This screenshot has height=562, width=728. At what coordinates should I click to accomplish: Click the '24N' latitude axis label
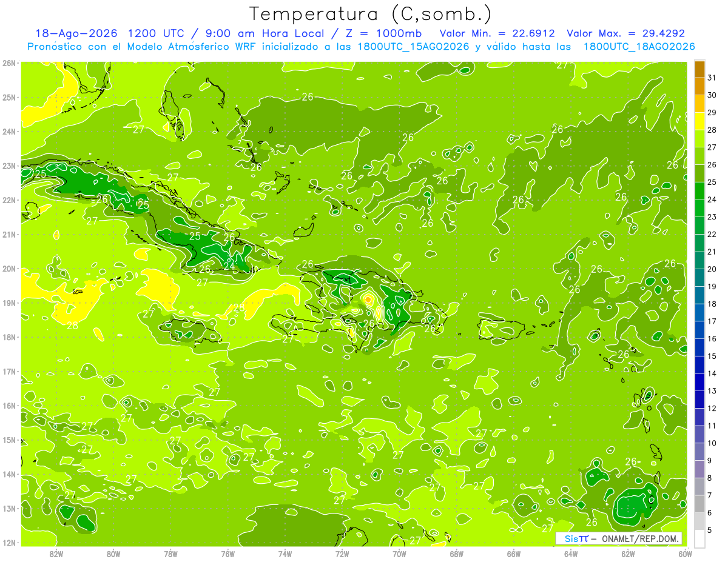pyautogui.click(x=9, y=132)
